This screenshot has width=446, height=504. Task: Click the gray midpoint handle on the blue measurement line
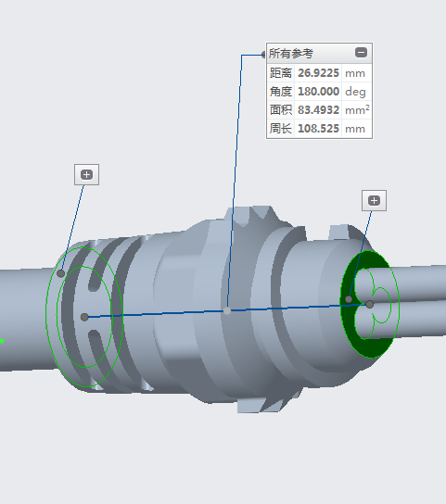(227, 310)
